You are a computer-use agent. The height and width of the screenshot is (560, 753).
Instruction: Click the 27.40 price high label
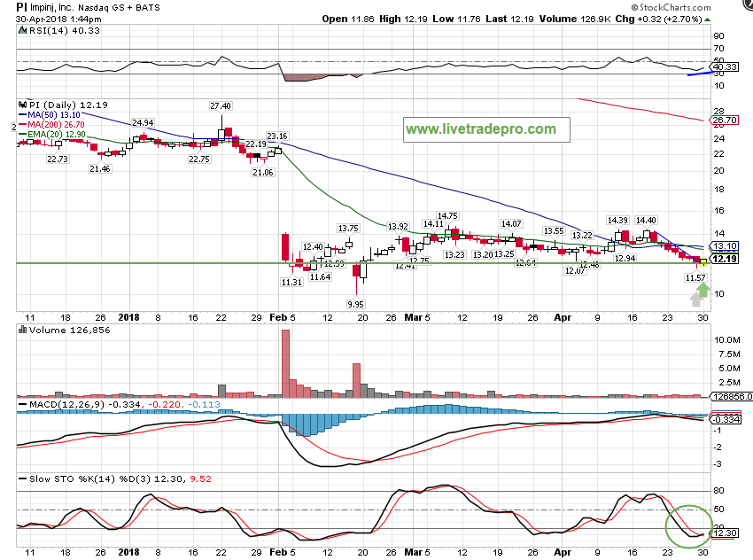220,106
